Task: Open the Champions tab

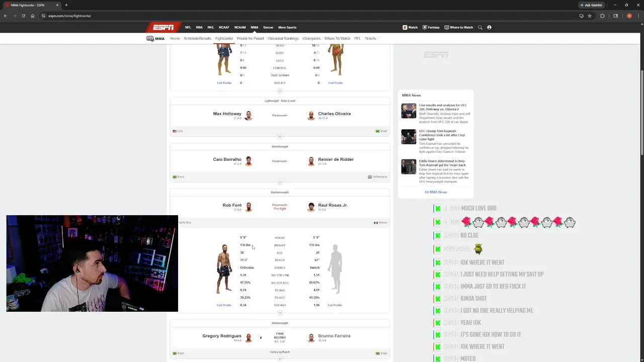Action: [311, 38]
